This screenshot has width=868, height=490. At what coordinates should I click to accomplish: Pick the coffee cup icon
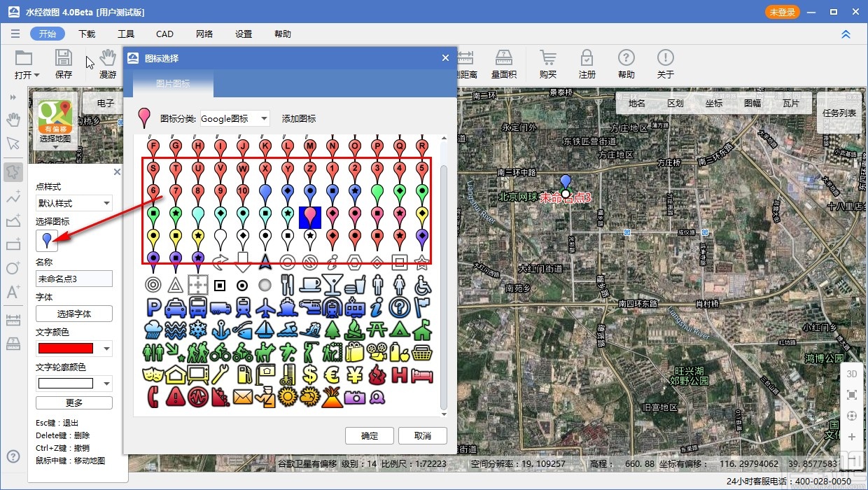pos(310,285)
